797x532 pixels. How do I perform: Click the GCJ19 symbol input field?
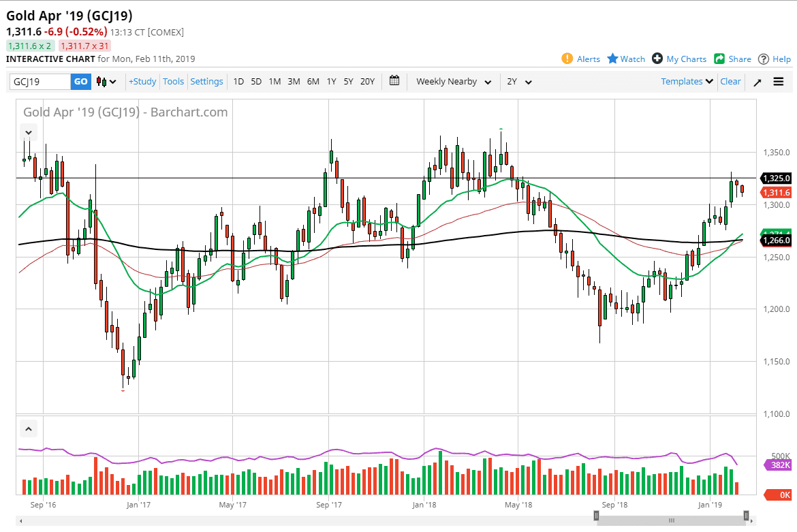click(40, 82)
